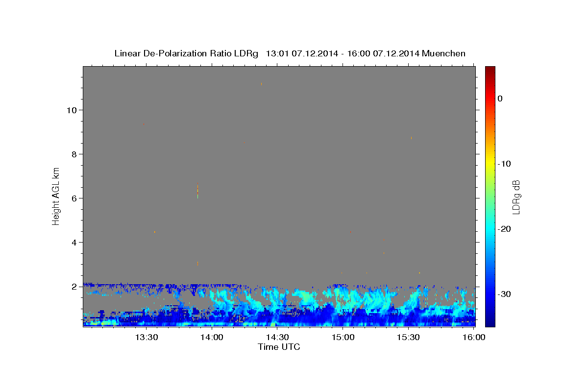588x392 pixels.
Task: Click the 13:30 time tick label
Action: click(146, 337)
